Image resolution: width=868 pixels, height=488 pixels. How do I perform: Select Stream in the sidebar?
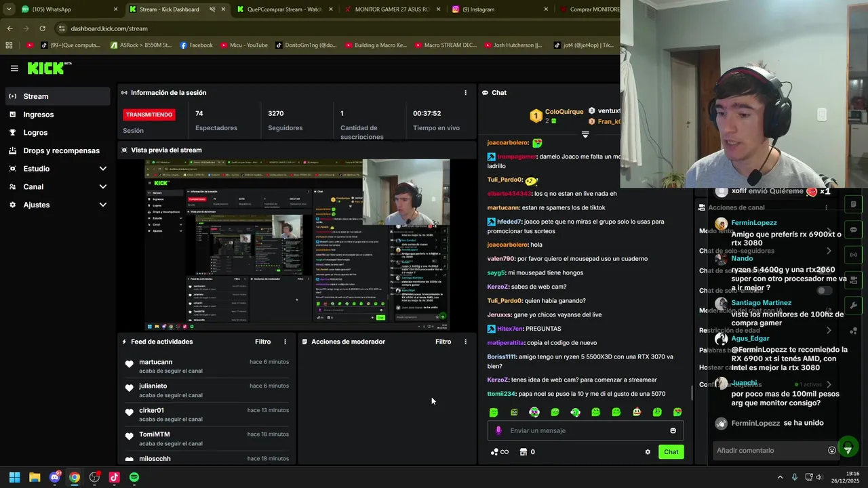(x=58, y=96)
